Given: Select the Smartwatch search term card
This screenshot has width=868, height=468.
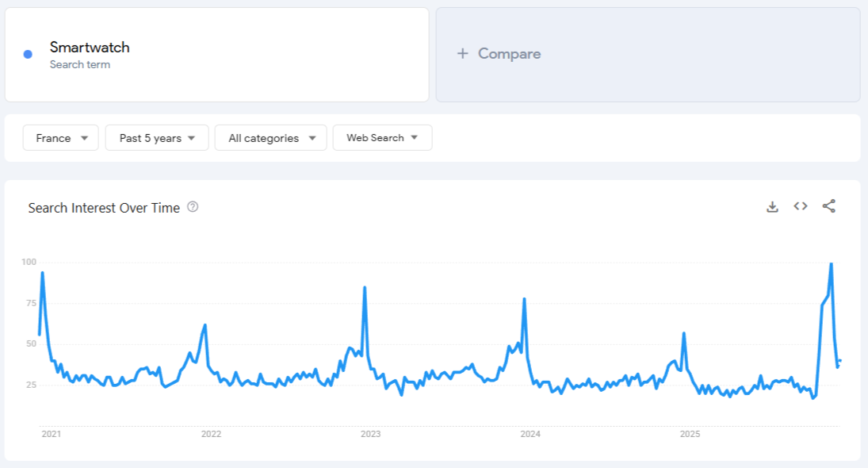Looking at the screenshot, I should [x=216, y=53].
